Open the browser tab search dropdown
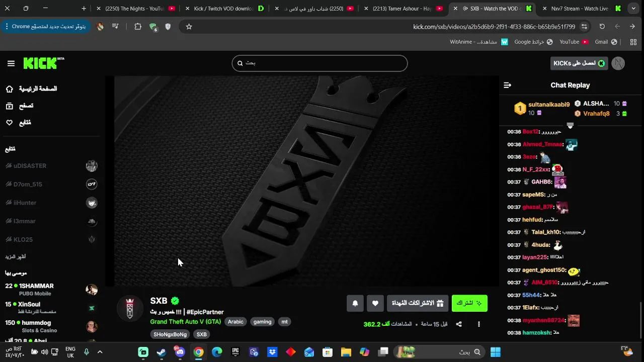Screen dimensions: 644x362 tap(633, 9)
